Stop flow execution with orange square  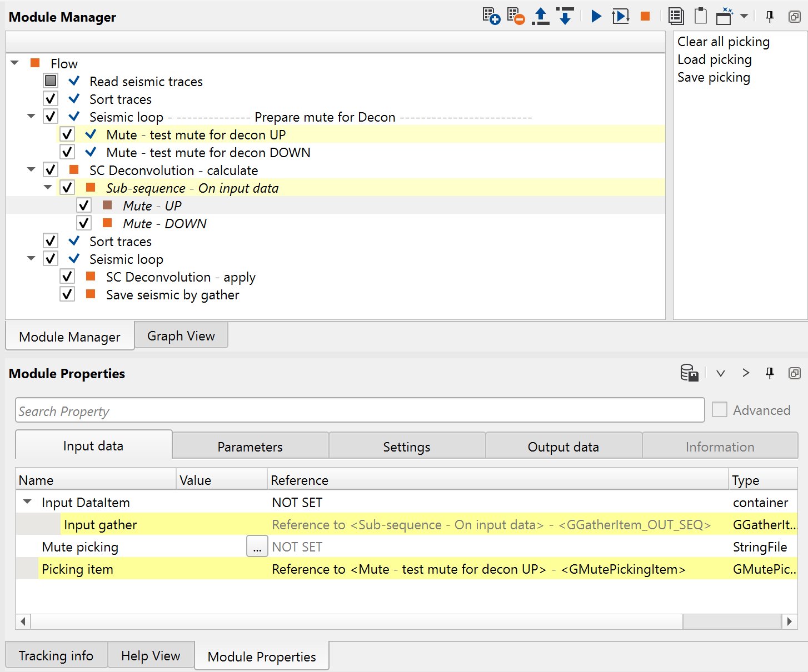click(x=645, y=16)
